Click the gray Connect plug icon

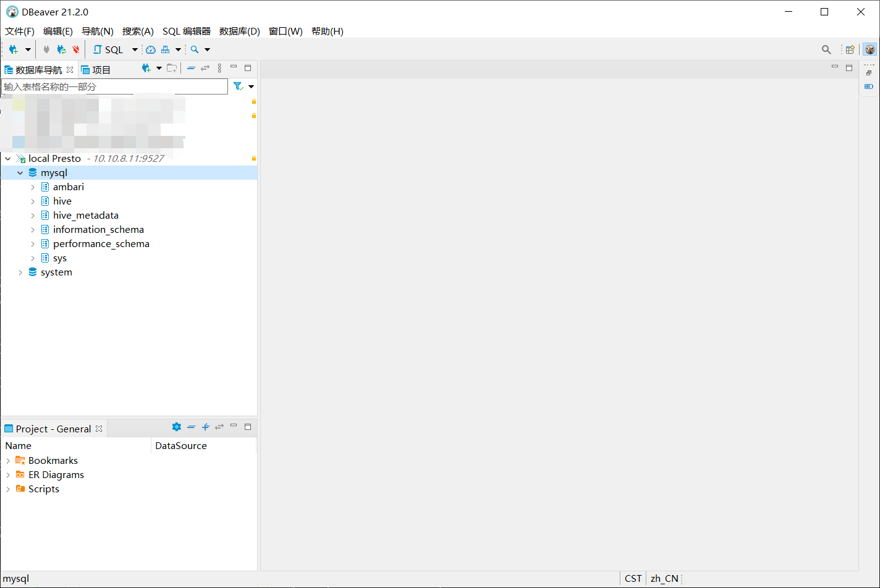pos(46,49)
